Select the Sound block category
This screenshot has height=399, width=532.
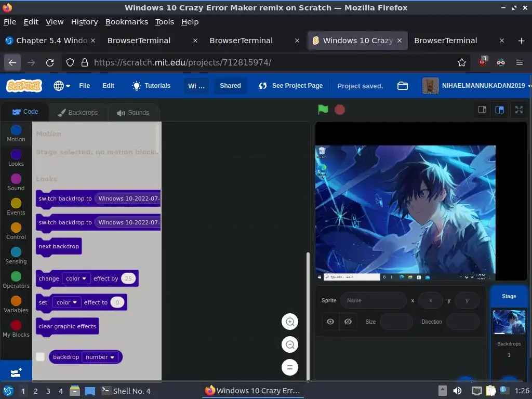click(16, 182)
